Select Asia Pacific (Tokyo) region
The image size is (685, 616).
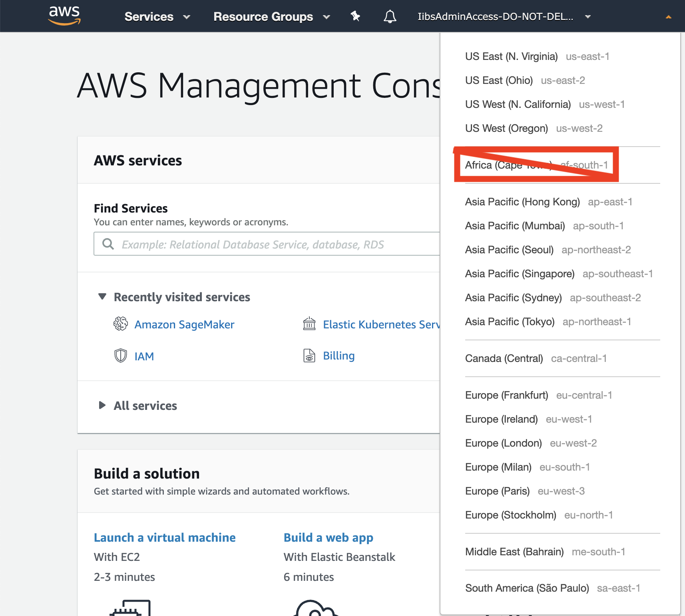(548, 322)
